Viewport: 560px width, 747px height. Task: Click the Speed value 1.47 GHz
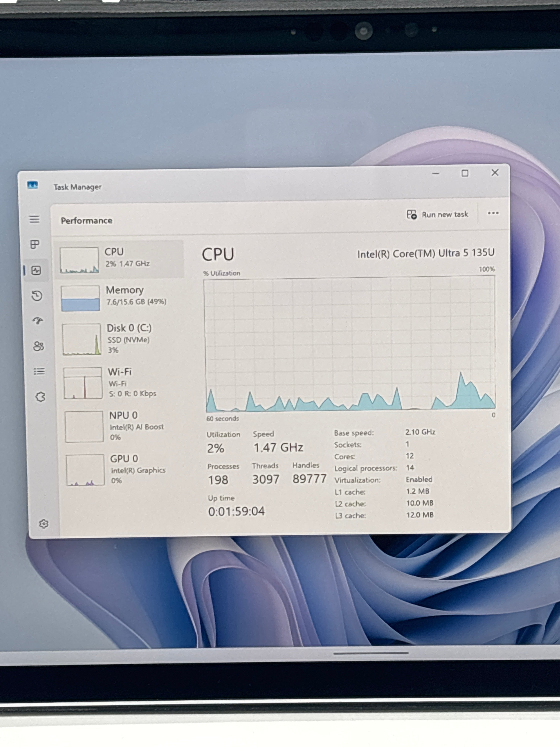279,448
